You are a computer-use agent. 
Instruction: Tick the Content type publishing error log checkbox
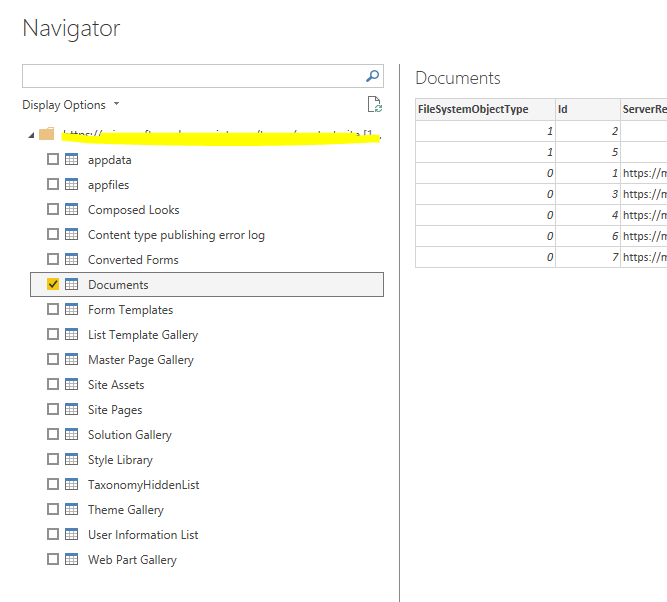coord(53,234)
